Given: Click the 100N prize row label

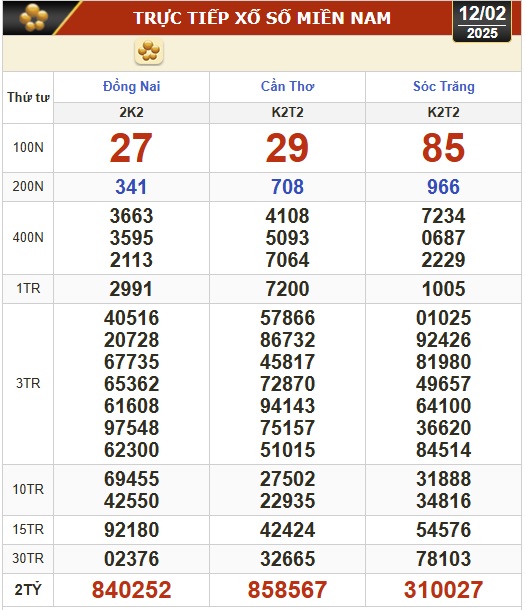Looking at the screenshot, I should click(28, 148).
